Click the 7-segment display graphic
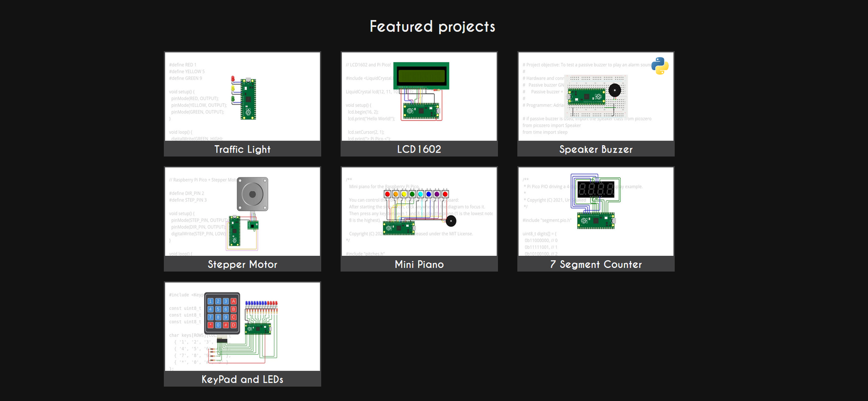 (x=596, y=189)
